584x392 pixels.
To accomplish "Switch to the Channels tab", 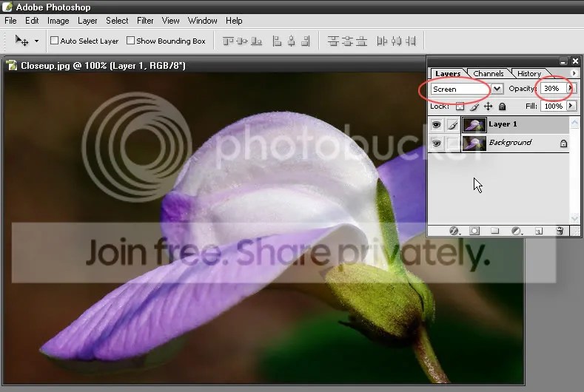I will click(x=489, y=73).
